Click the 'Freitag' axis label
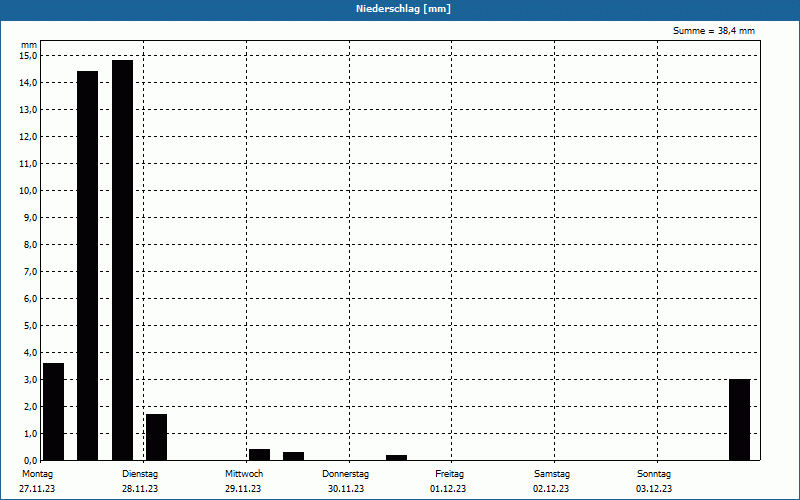The image size is (800, 500). tap(449, 474)
